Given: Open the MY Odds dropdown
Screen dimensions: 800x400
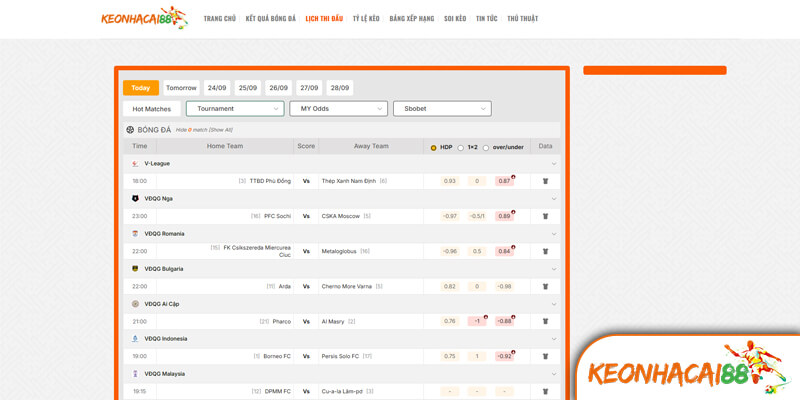Looking at the screenshot, I should tap(338, 108).
